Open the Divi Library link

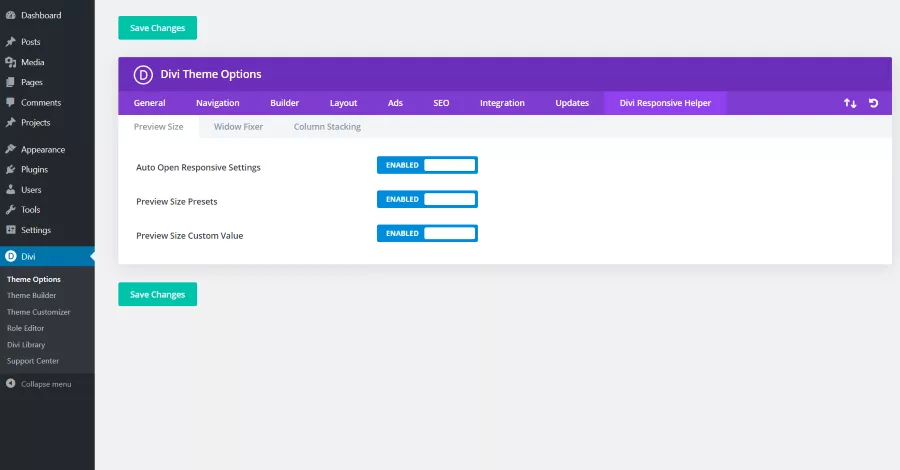26,345
